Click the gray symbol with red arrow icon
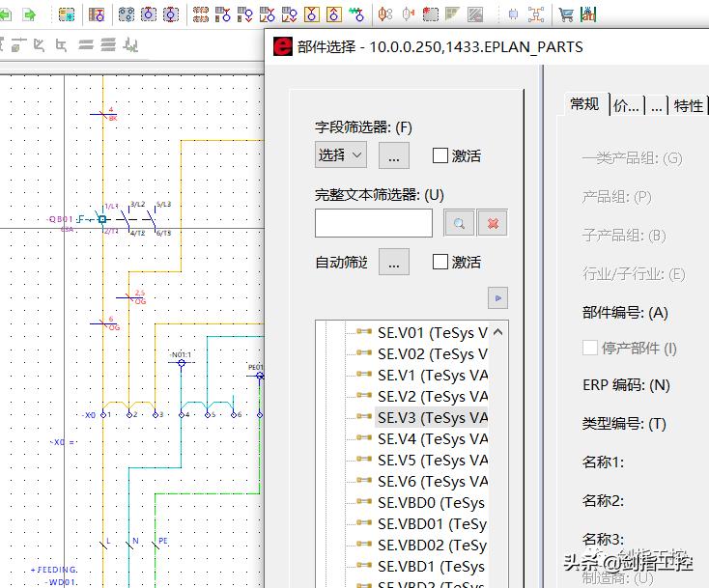Viewport: 709px width, 588px height. click(408, 14)
